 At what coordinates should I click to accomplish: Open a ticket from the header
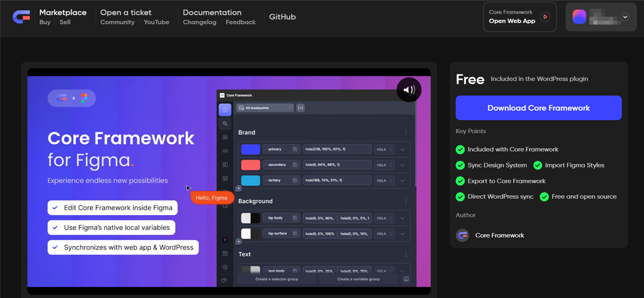click(x=126, y=12)
